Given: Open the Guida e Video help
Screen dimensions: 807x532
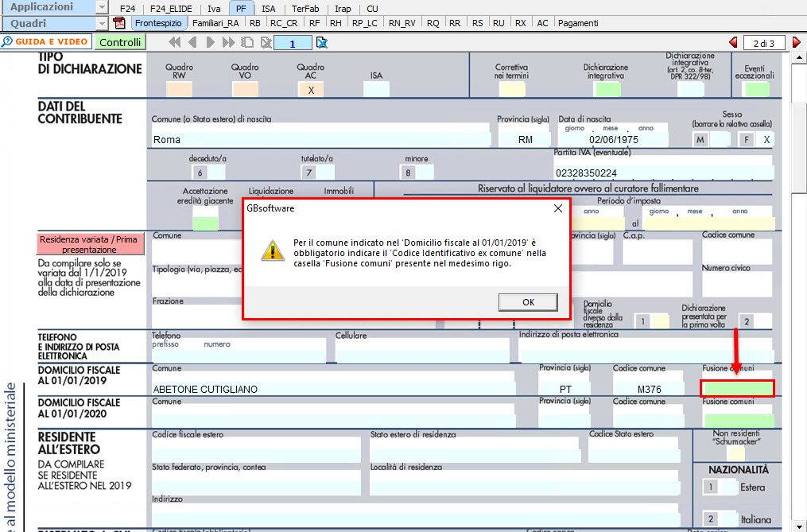Looking at the screenshot, I should click(x=46, y=41).
